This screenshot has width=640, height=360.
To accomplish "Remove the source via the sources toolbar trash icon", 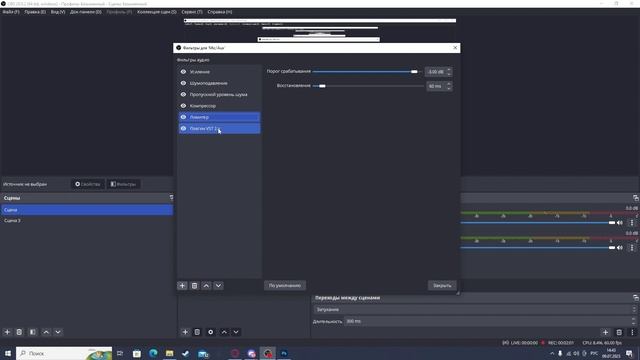I will [197, 332].
